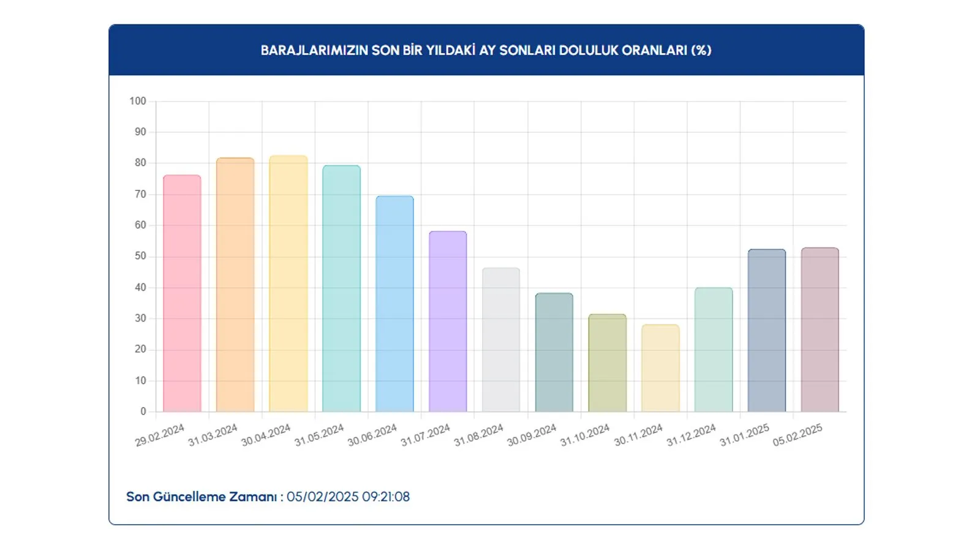Click the purple bar for 31.07.2024
Screen dimensions: 980x551
point(448,321)
